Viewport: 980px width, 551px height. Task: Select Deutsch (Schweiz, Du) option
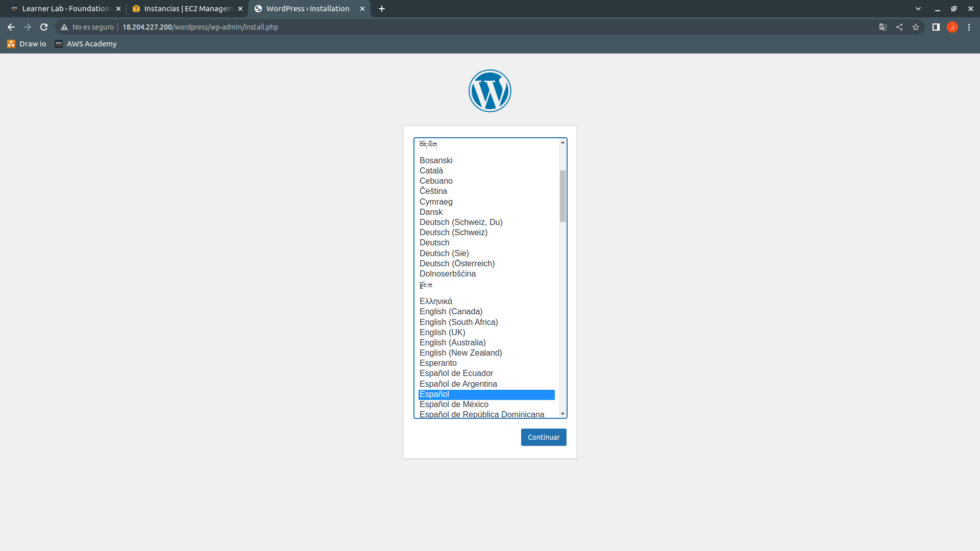pos(486,222)
